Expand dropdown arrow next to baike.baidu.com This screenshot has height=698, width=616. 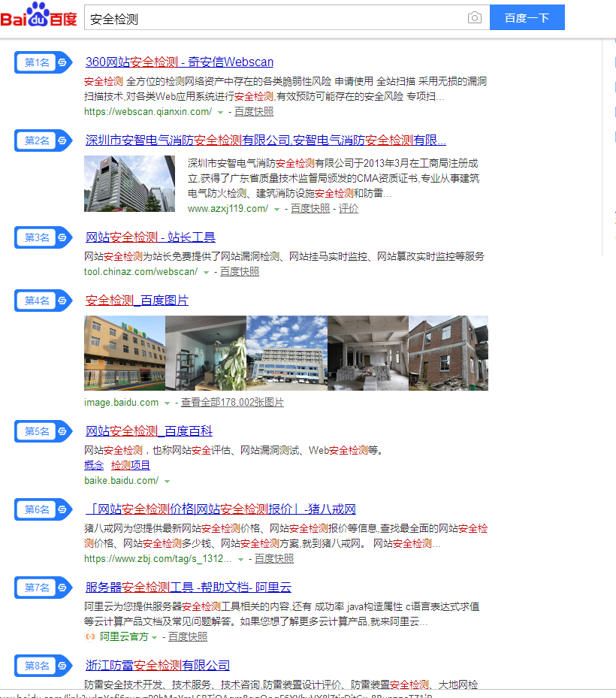167,481
